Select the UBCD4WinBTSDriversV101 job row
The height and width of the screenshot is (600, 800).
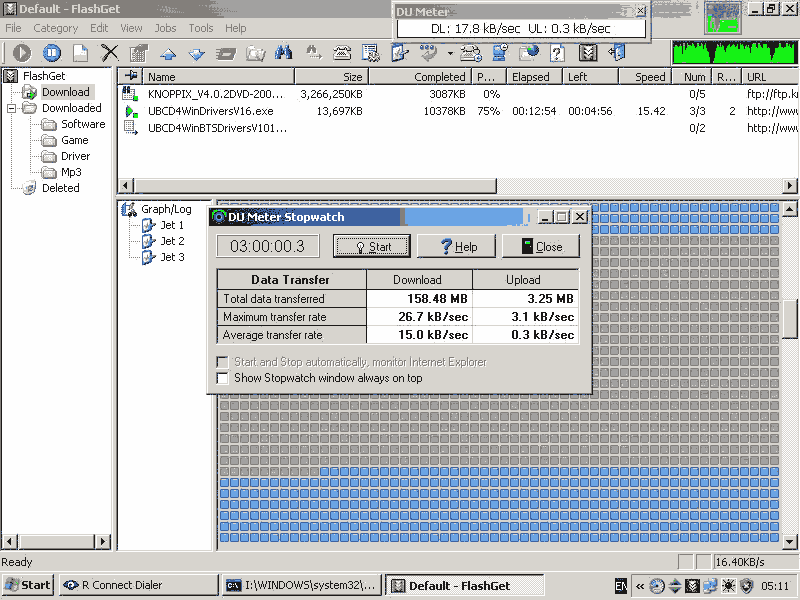point(458,128)
